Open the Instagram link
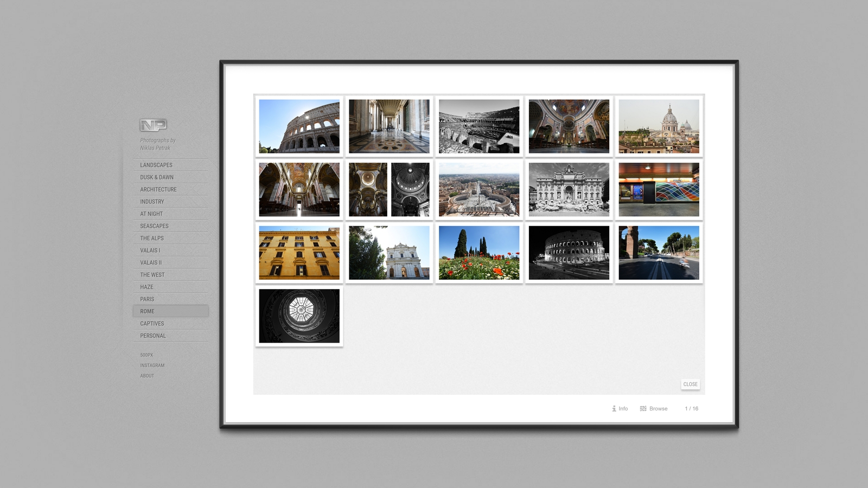Viewport: 868px width, 488px height. pyautogui.click(x=152, y=365)
